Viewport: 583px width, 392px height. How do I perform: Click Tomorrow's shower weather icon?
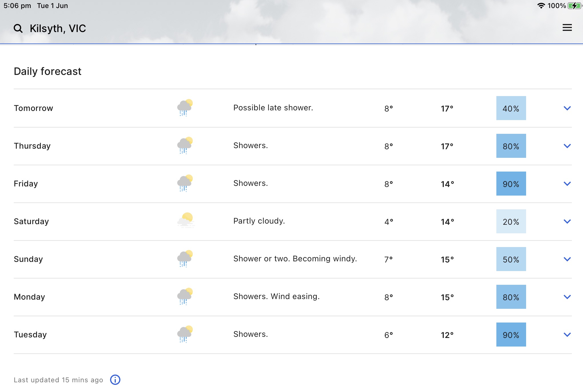[185, 108]
